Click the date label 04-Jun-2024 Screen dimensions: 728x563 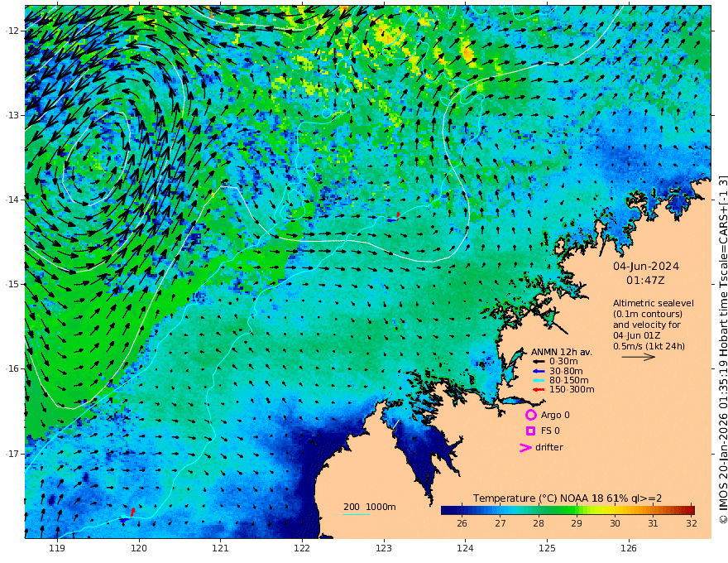[x=646, y=267]
